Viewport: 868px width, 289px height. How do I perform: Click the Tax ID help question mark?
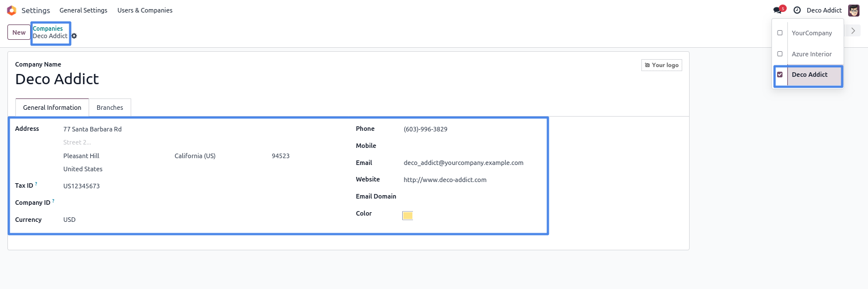point(36,184)
